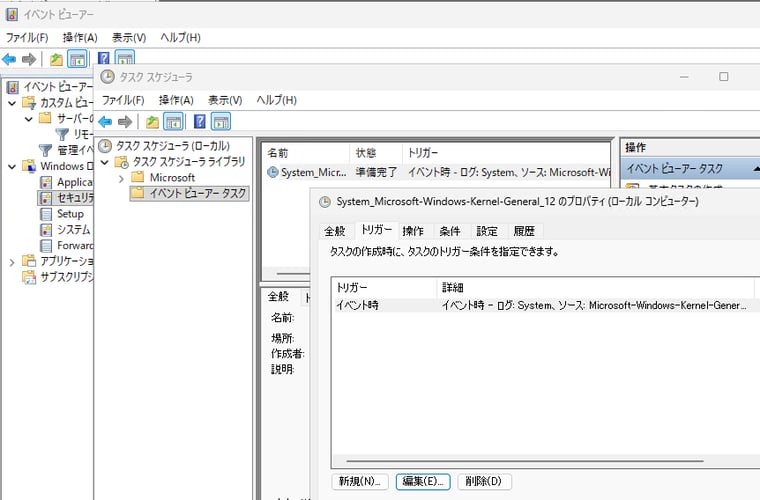Collapse Windows ログ node in Event Viewer
Screen dimensions: 760x500
click(x=12, y=167)
